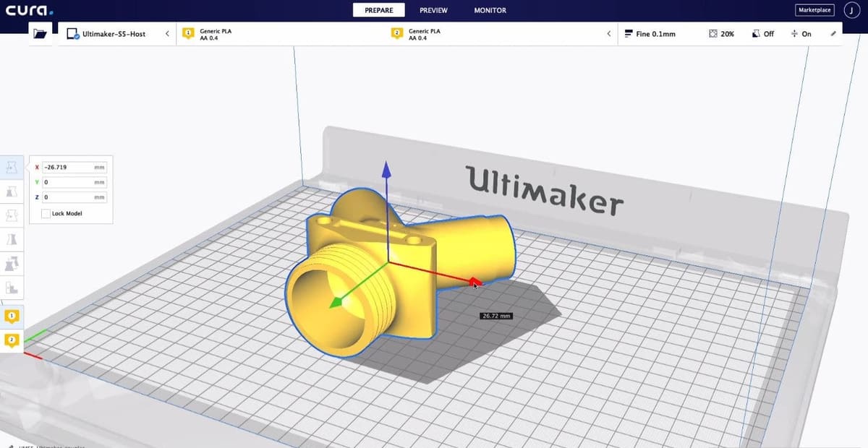Image resolution: width=868 pixels, height=448 pixels.
Task: Select the Scale tool in the sidebar
Action: 12,191
